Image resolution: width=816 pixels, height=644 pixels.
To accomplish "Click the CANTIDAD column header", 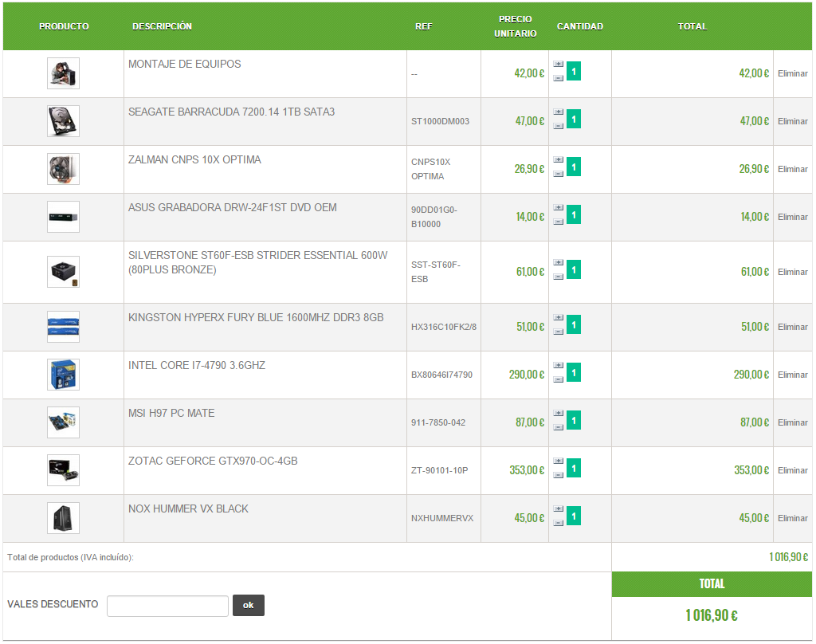I will click(x=580, y=26).
